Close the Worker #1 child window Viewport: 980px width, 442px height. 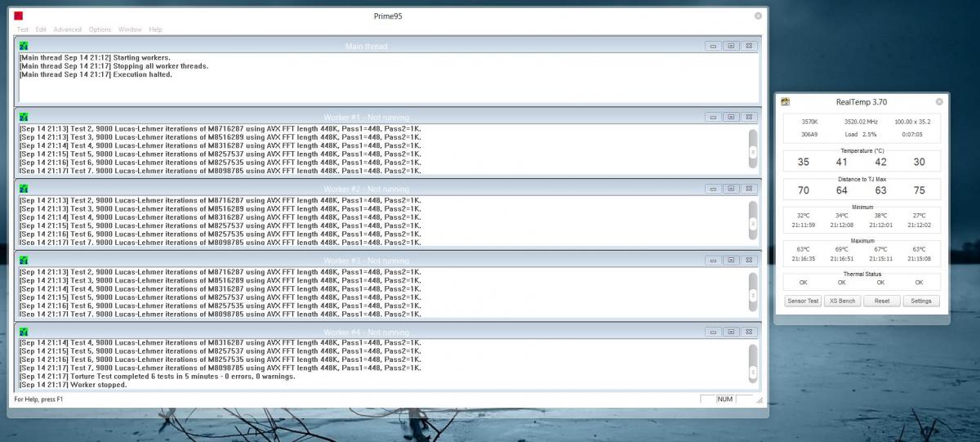(x=750, y=117)
